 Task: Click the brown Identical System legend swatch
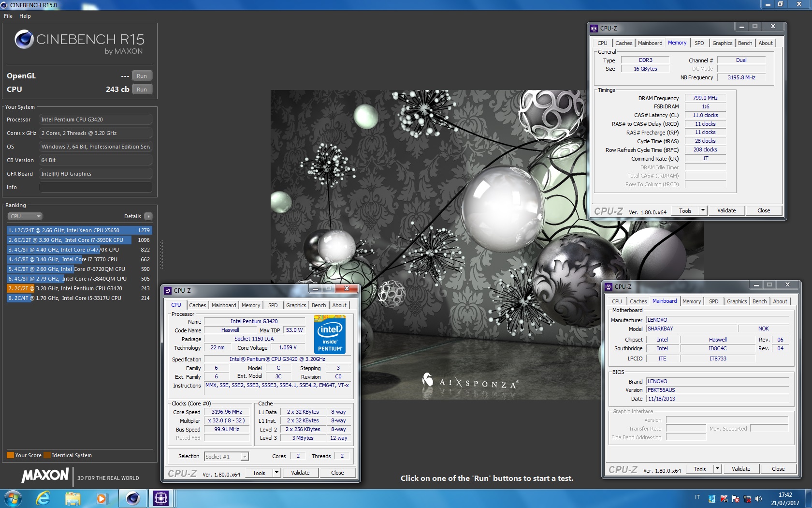click(47, 455)
